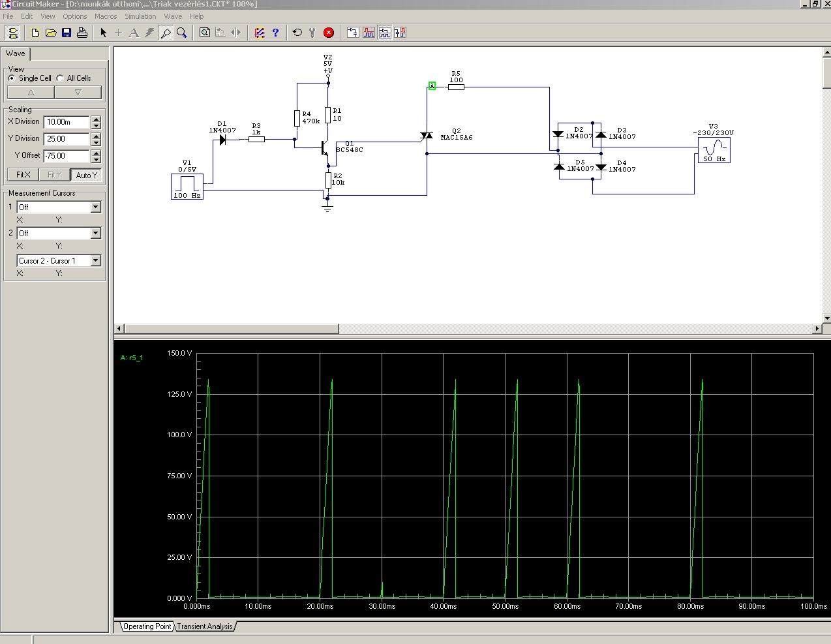The height and width of the screenshot is (644, 831).
Task: Click the schematic vertical scroll up arrow
Action: [826, 52]
